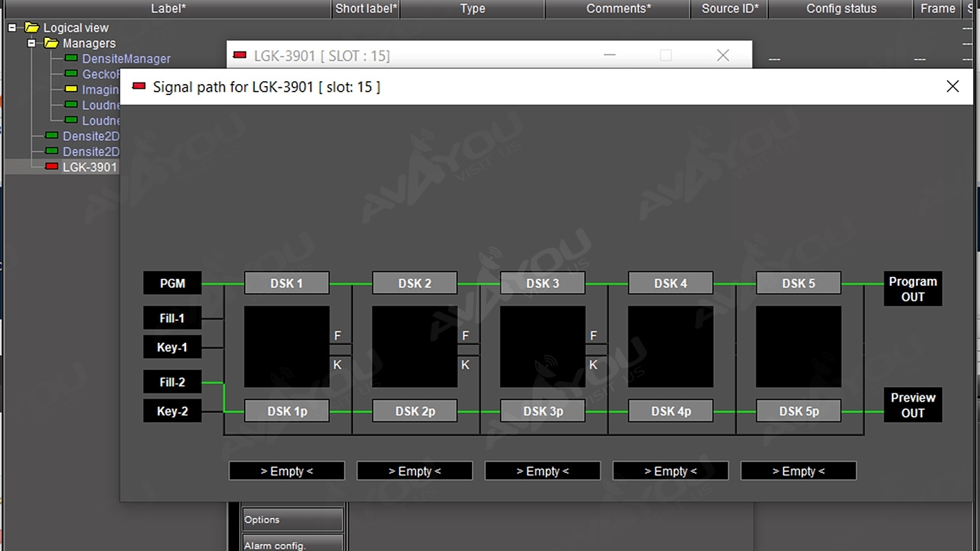Select the Fill-2 input source

coord(172,382)
